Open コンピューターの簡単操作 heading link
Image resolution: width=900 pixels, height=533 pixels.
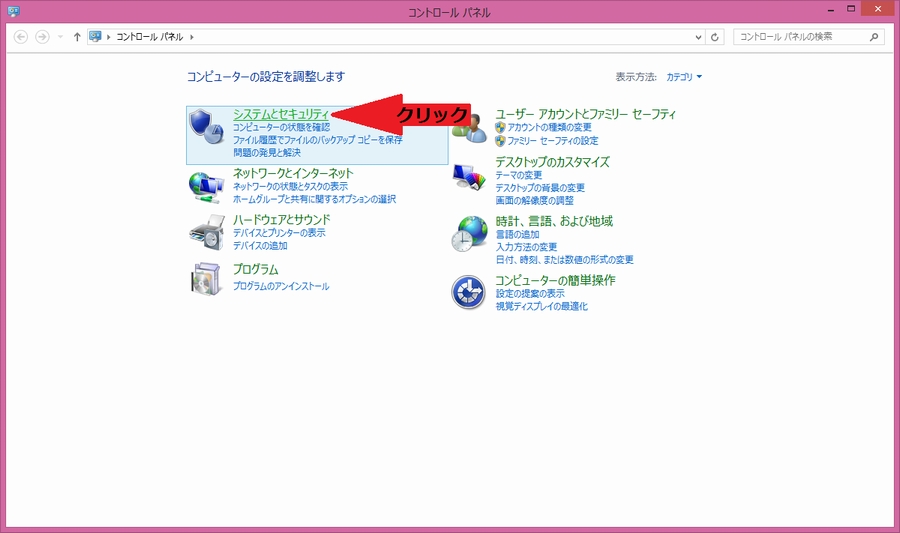tap(555, 280)
